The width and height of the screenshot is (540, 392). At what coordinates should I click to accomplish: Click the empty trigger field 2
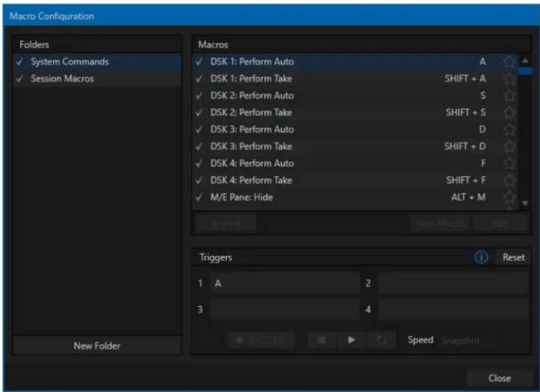453,283
